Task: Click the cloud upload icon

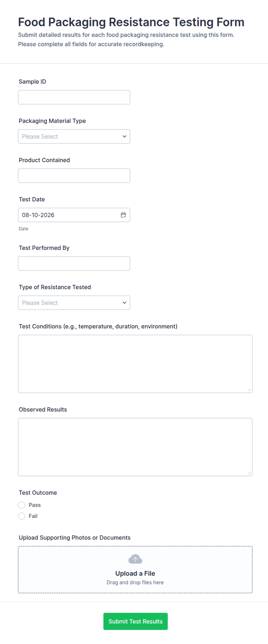Action: coord(135,559)
